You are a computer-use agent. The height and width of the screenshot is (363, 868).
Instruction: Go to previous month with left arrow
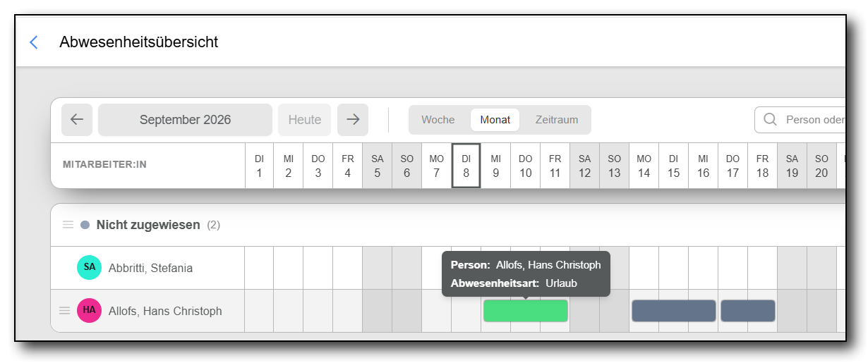[x=77, y=120]
